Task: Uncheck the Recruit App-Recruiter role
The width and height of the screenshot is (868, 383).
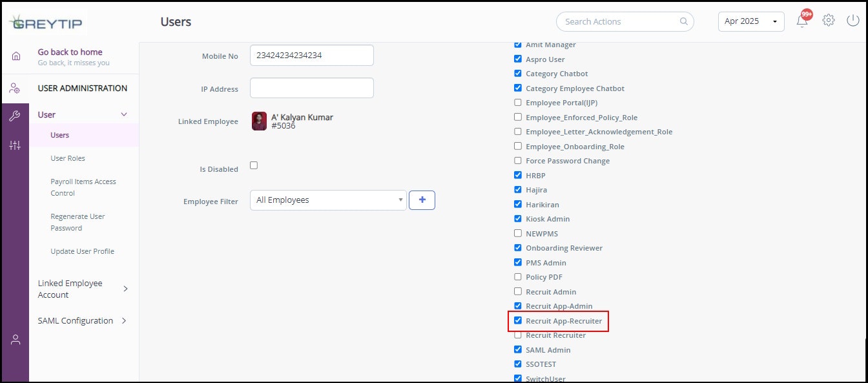Action: click(517, 320)
